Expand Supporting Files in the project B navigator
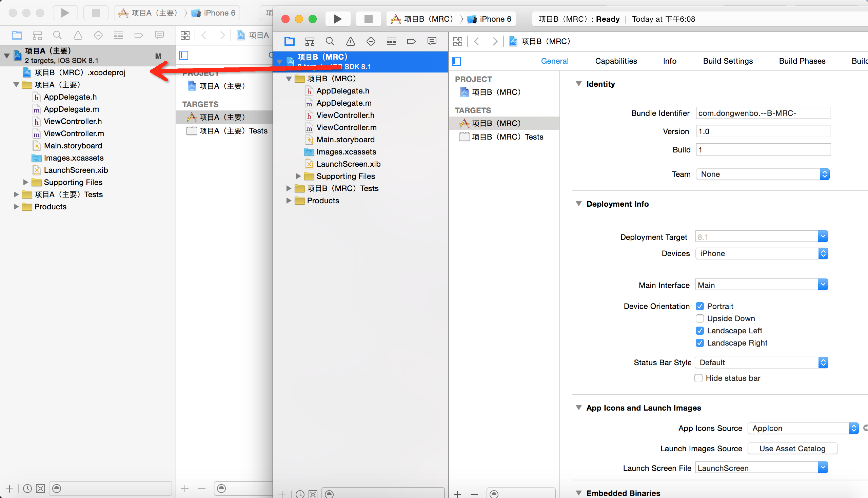The image size is (868, 498). click(x=298, y=176)
